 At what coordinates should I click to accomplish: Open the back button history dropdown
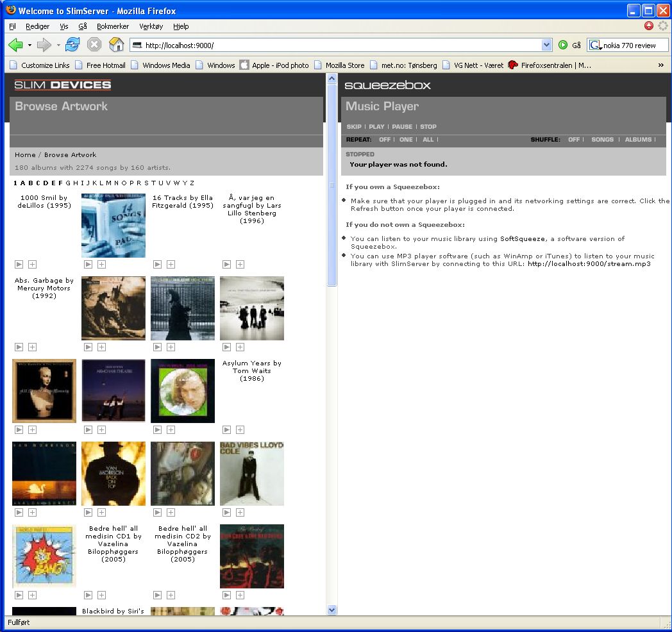pos(29,45)
